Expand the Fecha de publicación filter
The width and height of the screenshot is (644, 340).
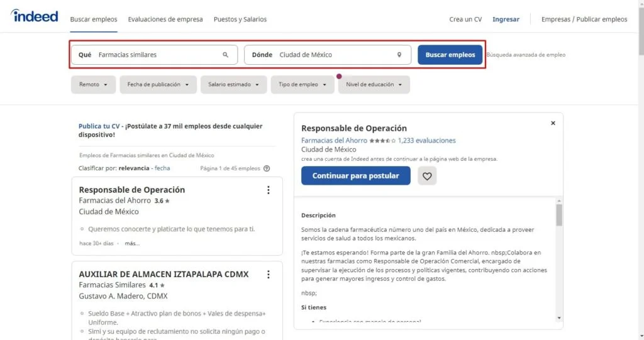[158, 85]
